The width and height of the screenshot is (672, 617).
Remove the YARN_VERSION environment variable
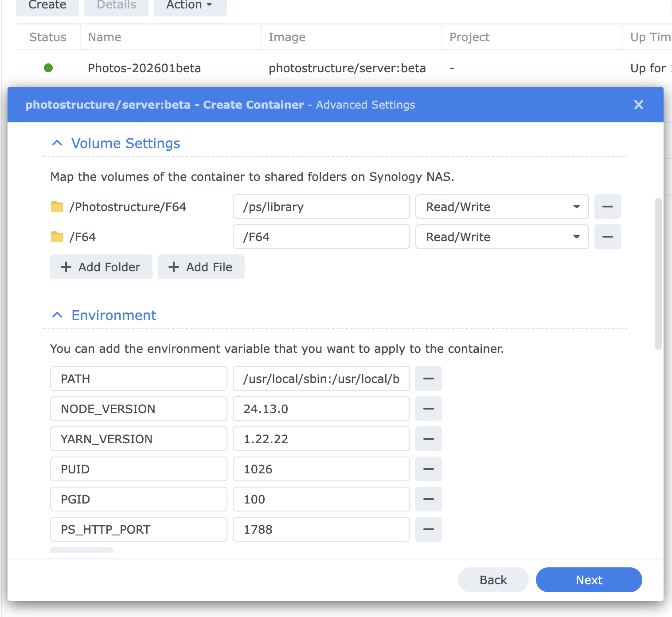(428, 439)
